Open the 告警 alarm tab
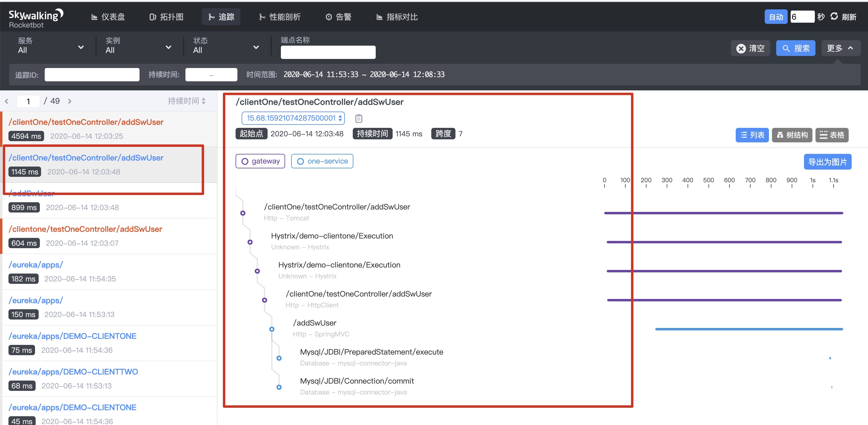868x425 pixels. (338, 17)
